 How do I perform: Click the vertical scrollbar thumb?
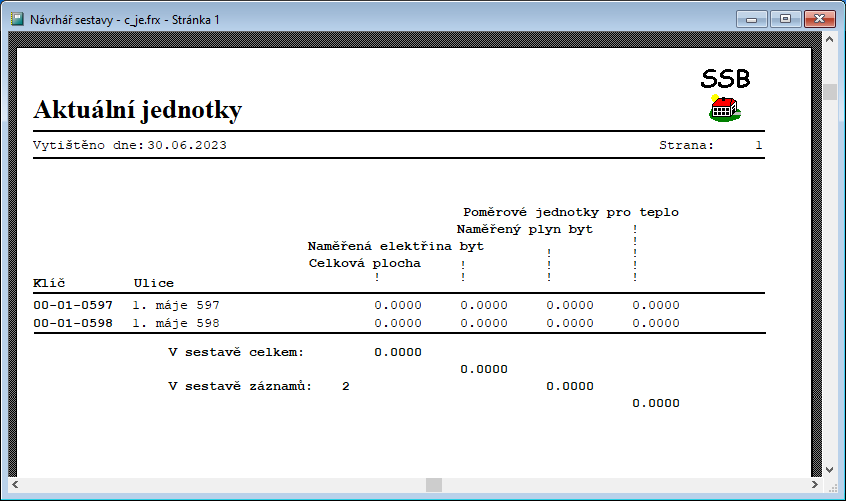tap(829, 92)
